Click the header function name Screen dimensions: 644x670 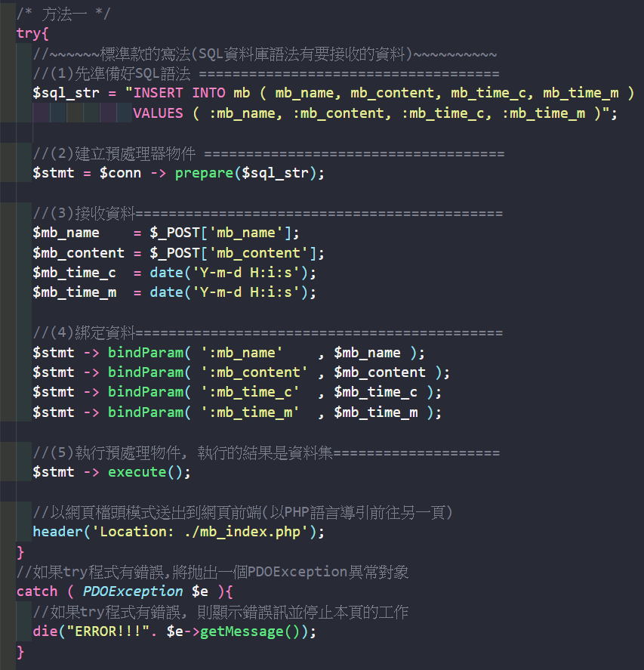[x=57, y=532]
